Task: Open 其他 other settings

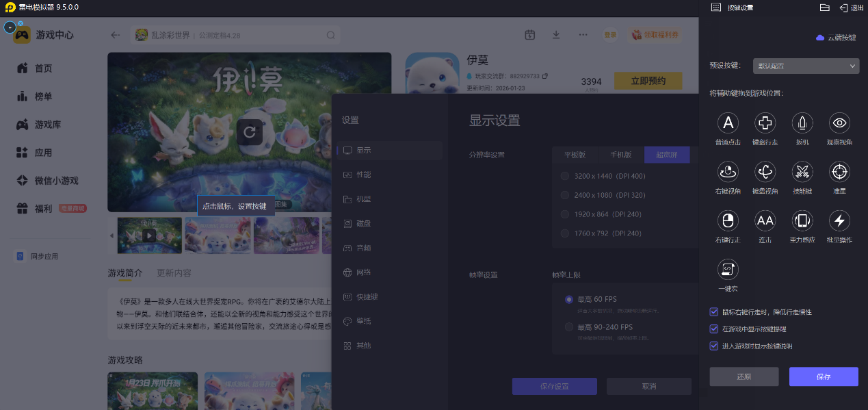Action: (x=389, y=346)
